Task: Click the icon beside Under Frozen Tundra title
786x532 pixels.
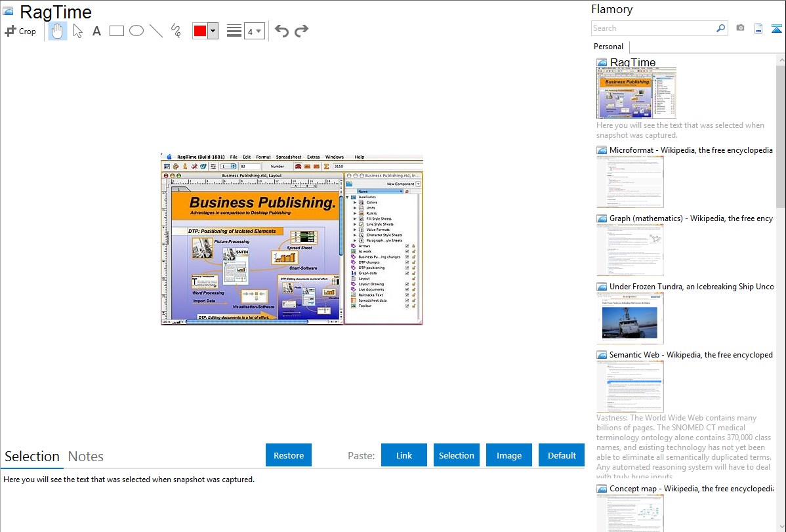Action: [602, 286]
